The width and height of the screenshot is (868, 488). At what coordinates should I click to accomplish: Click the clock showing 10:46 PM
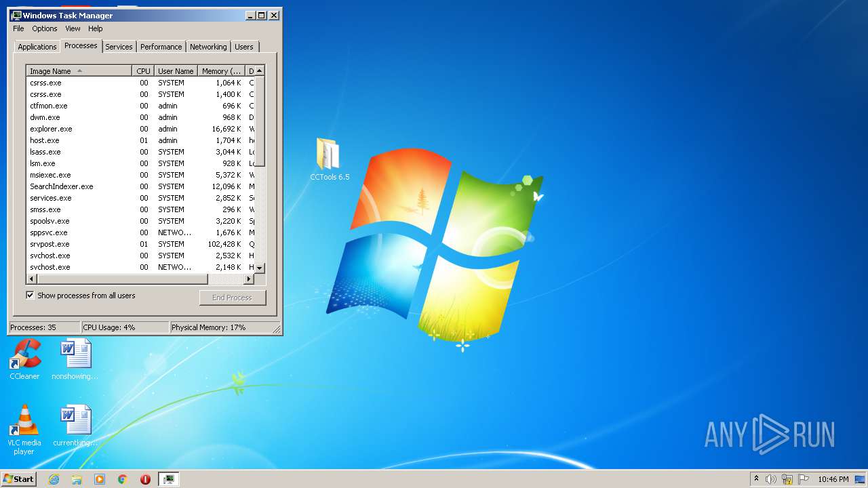click(x=833, y=479)
